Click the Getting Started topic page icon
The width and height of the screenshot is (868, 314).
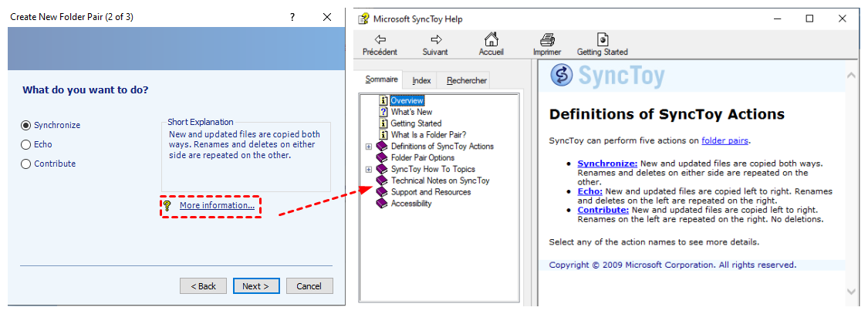click(383, 123)
